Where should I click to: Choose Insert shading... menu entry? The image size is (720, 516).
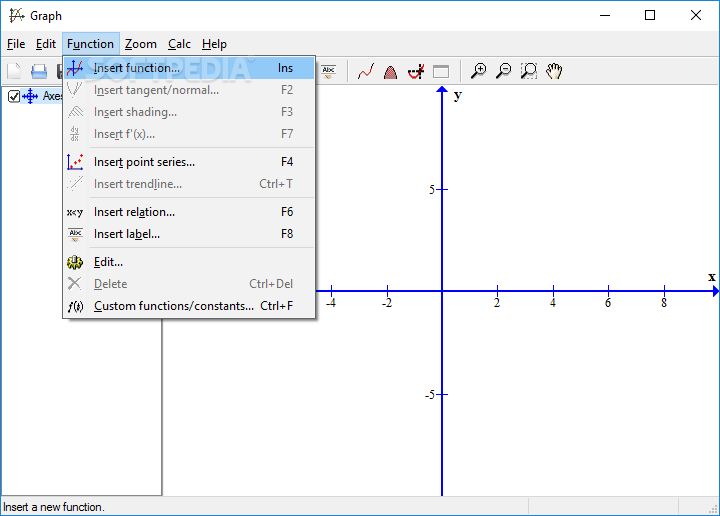tap(189, 112)
